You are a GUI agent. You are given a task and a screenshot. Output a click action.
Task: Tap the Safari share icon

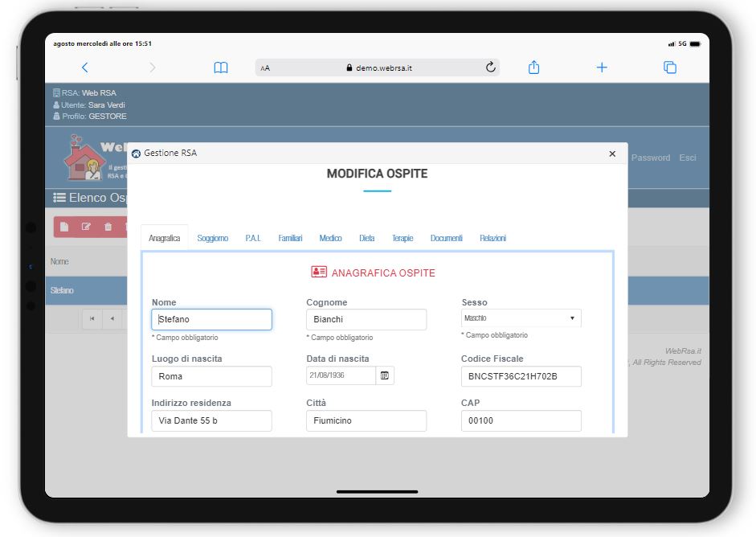(533, 68)
